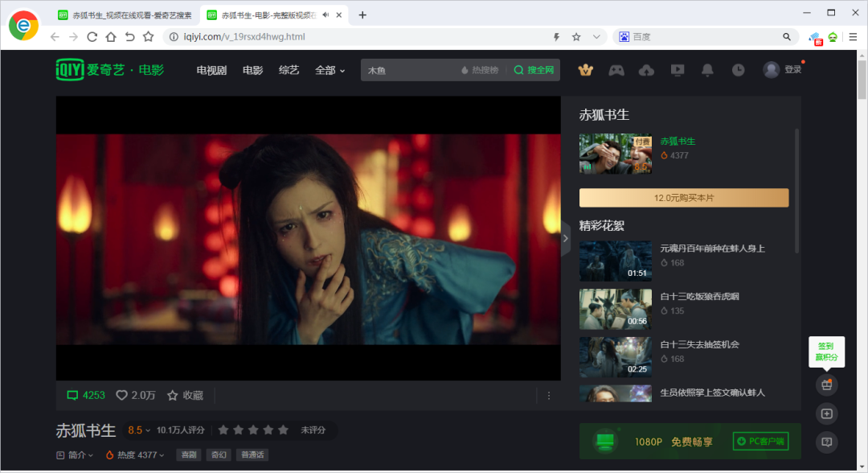Reload the page

point(92,36)
